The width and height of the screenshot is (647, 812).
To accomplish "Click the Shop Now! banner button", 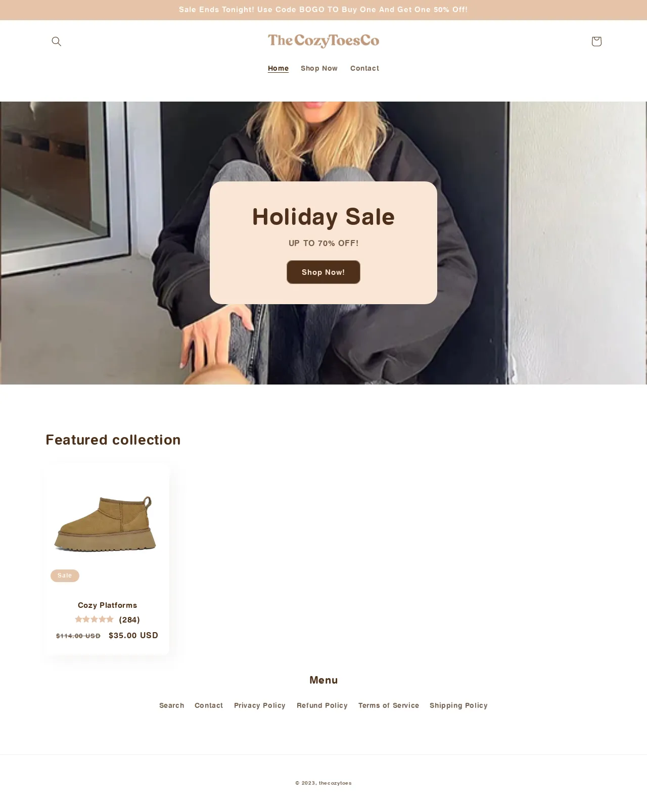I will coord(323,272).
